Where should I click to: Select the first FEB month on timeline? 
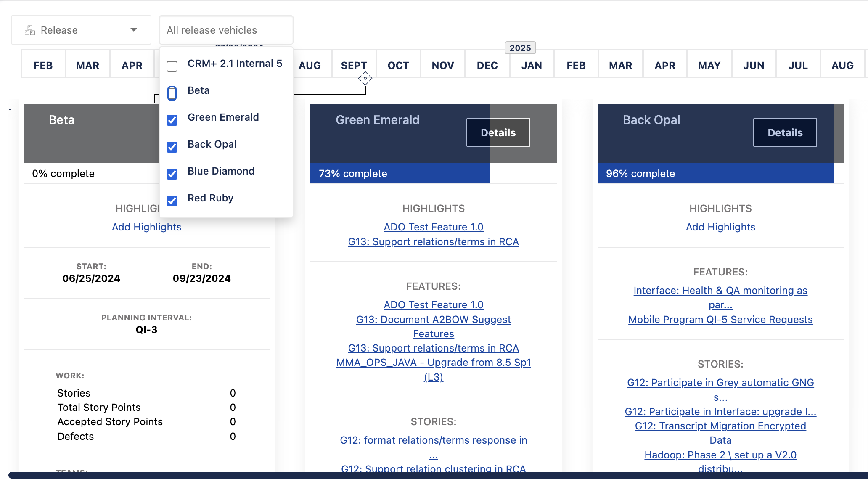coord(43,65)
